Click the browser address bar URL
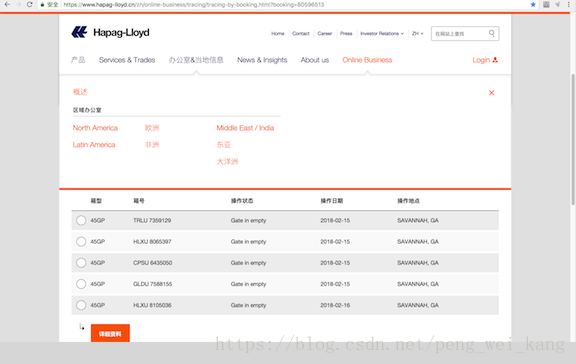The height and width of the screenshot is (364, 576). [194, 5]
